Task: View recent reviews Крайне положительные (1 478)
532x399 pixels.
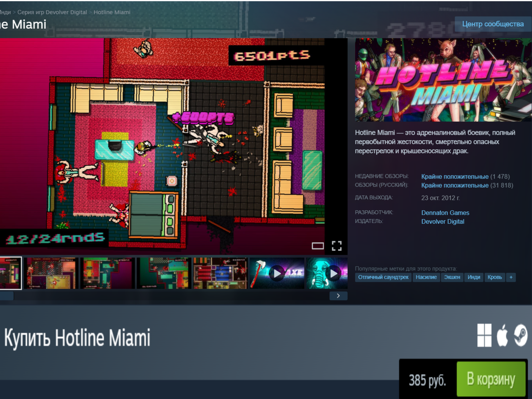Action: click(465, 177)
